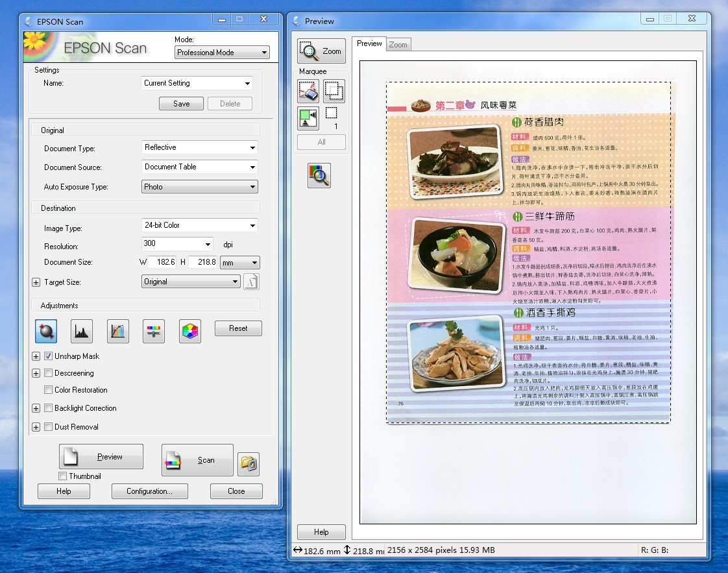The height and width of the screenshot is (573, 728).
Task: Open the Image Adjustment sliders icon
Action: (154, 331)
